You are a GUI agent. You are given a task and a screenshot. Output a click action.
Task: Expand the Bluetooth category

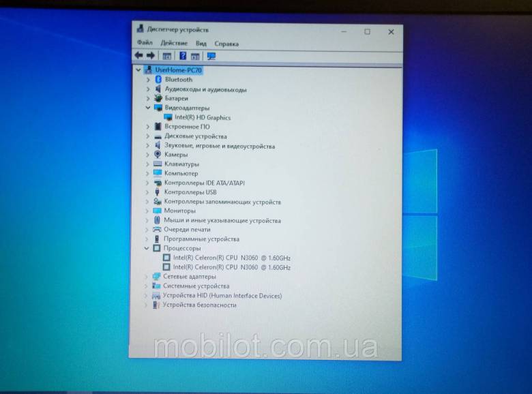148,80
